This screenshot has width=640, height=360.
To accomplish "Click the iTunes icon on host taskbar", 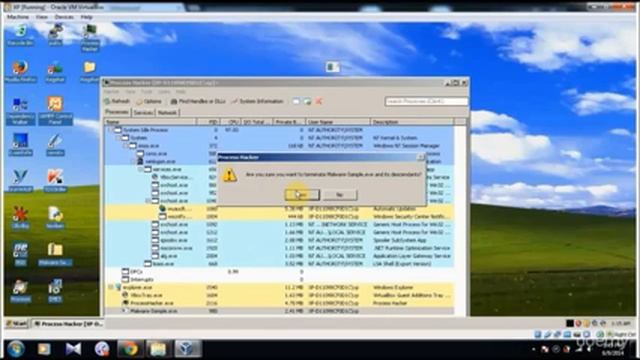I will coord(102,349).
